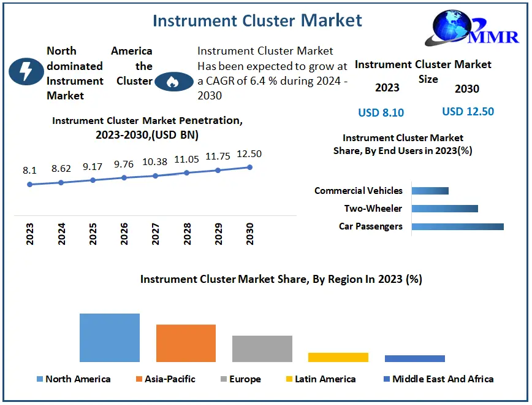This screenshot has height=405, width=532.
Task: Click the Asia-Pacific orange legend square
Action: pyautogui.click(x=139, y=379)
